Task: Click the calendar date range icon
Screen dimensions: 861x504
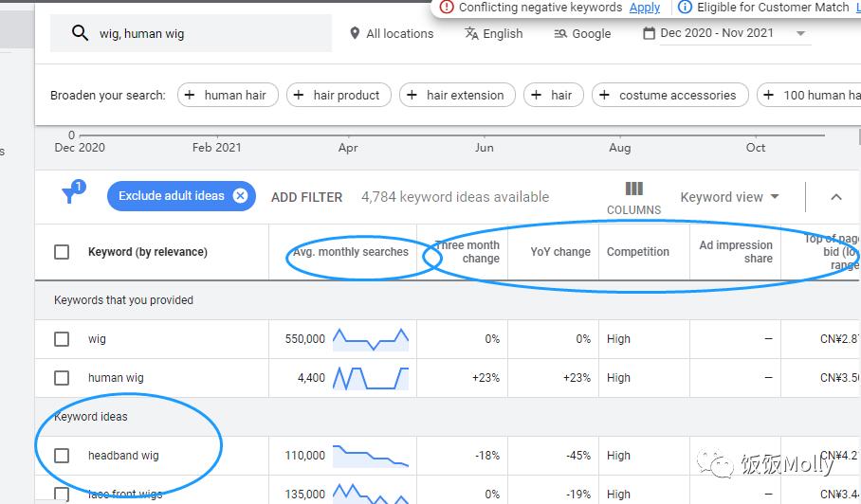Action: tap(649, 33)
